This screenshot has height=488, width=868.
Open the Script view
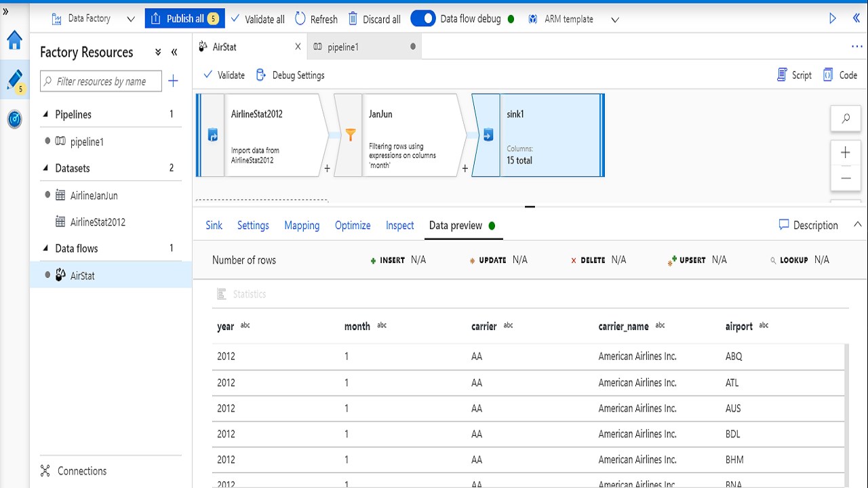point(794,75)
